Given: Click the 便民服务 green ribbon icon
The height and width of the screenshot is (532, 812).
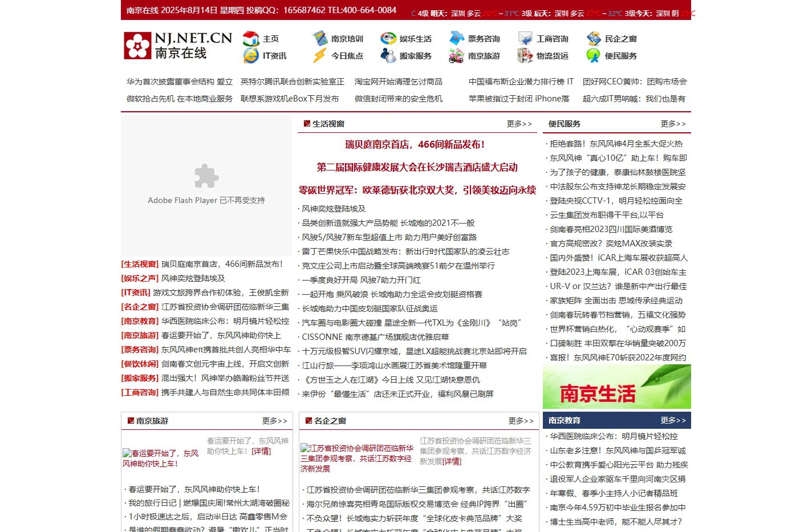Looking at the screenshot, I should tap(594, 56).
